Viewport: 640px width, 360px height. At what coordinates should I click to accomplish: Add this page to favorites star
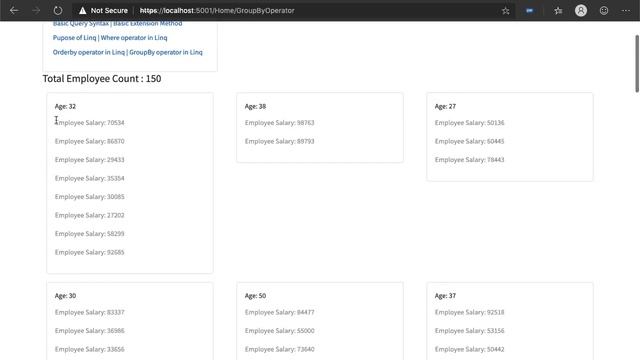point(505,11)
